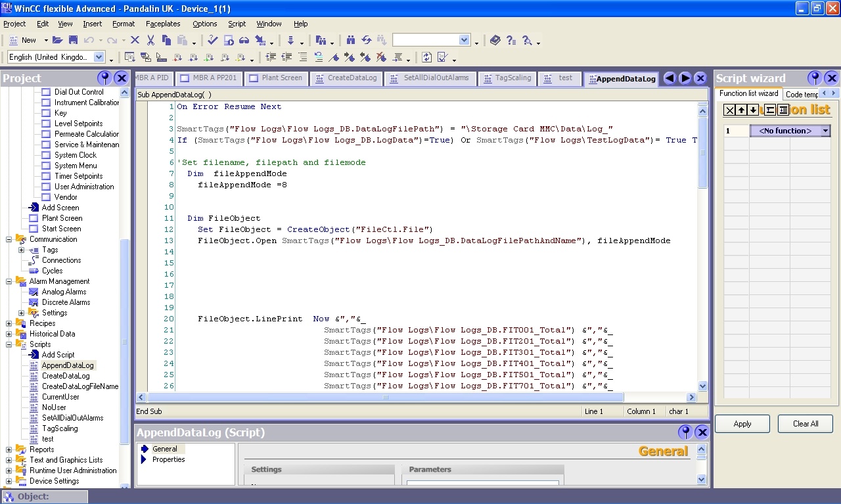Click the Check syntax checkmark icon

(212, 41)
